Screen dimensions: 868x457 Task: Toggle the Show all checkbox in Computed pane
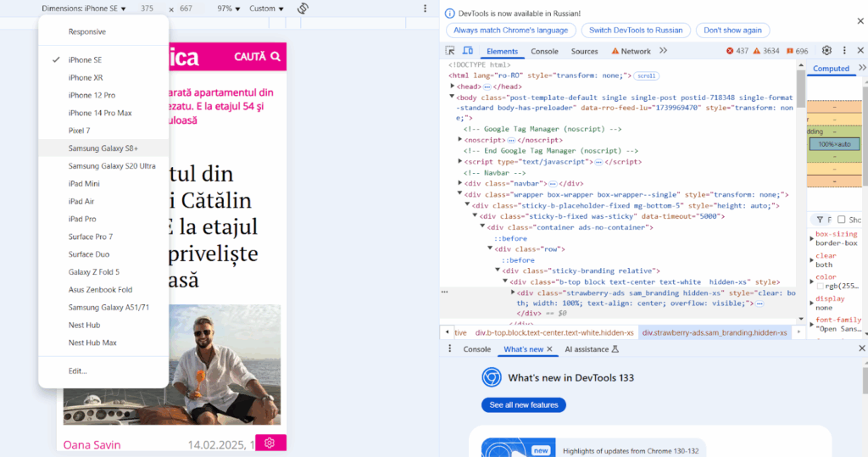841,220
